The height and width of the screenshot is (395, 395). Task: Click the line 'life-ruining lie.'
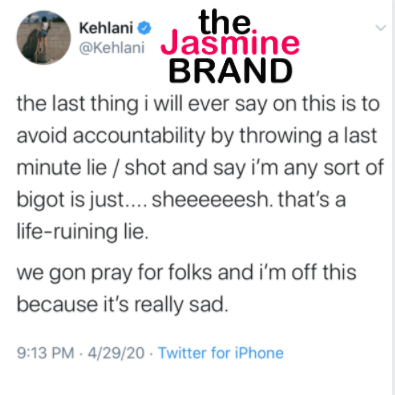pyautogui.click(x=83, y=232)
